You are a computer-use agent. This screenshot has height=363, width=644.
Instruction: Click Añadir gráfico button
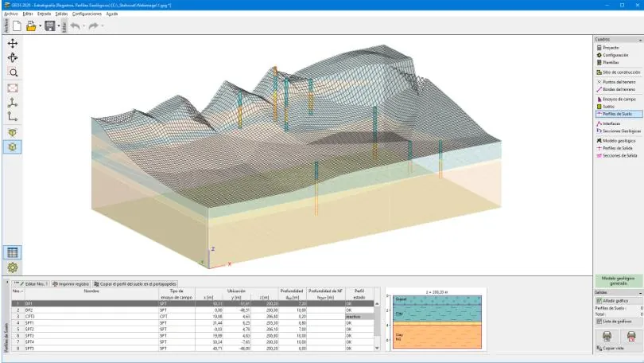[618, 301]
